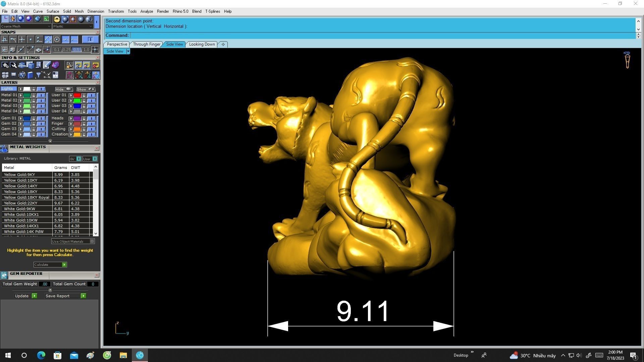Image resolution: width=644 pixels, height=362 pixels.
Task: Open File Explorer from the taskbar
Action: pos(123,355)
